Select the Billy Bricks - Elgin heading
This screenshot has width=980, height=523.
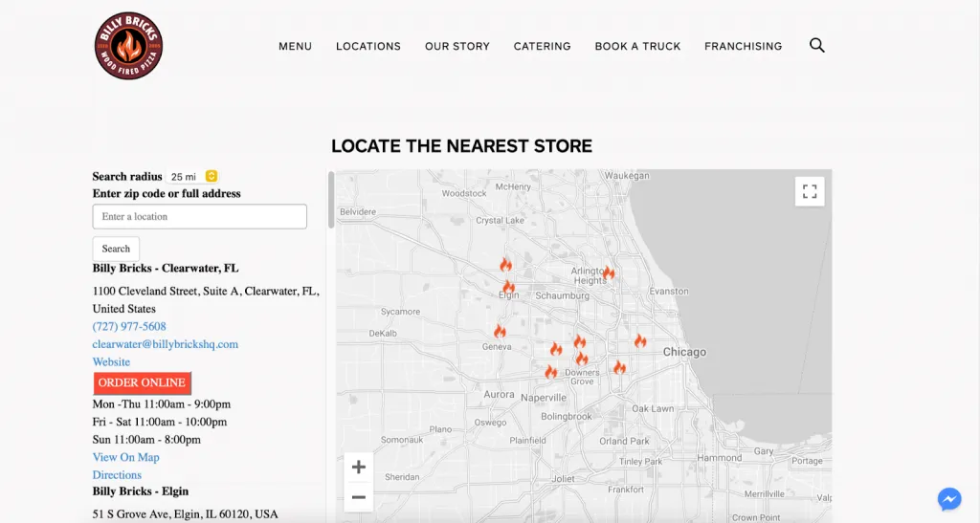click(x=141, y=491)
